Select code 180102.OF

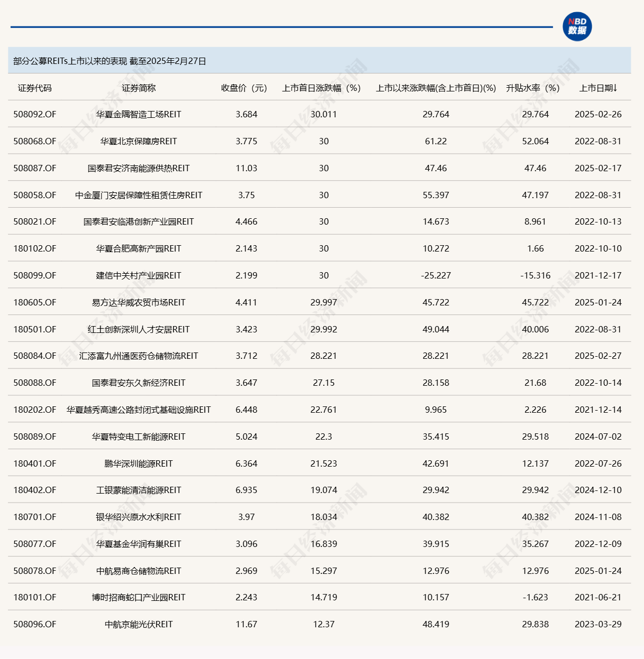pos(35,248)
